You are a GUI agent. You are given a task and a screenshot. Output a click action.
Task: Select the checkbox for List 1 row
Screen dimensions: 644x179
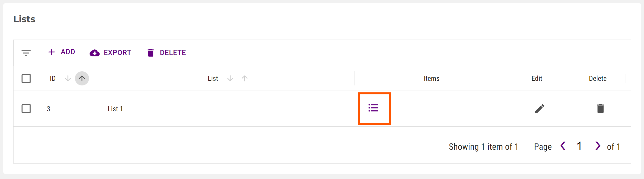pos(26,109)
